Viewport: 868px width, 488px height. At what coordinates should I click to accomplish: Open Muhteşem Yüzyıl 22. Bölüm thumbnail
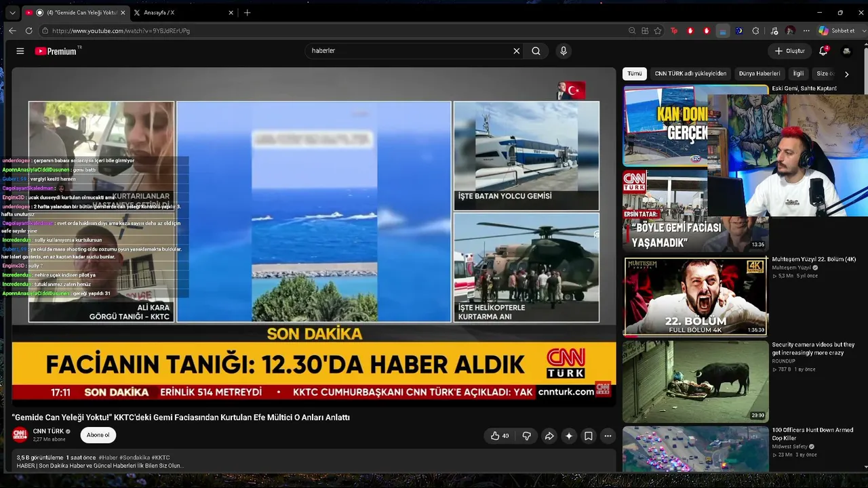coord(695,296)
